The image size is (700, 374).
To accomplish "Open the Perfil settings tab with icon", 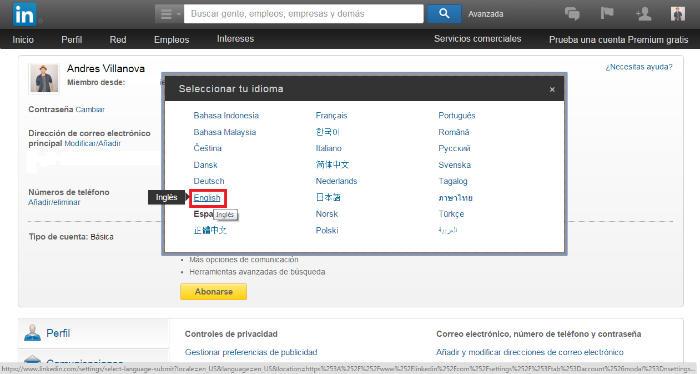I will (x=94, y=333).
